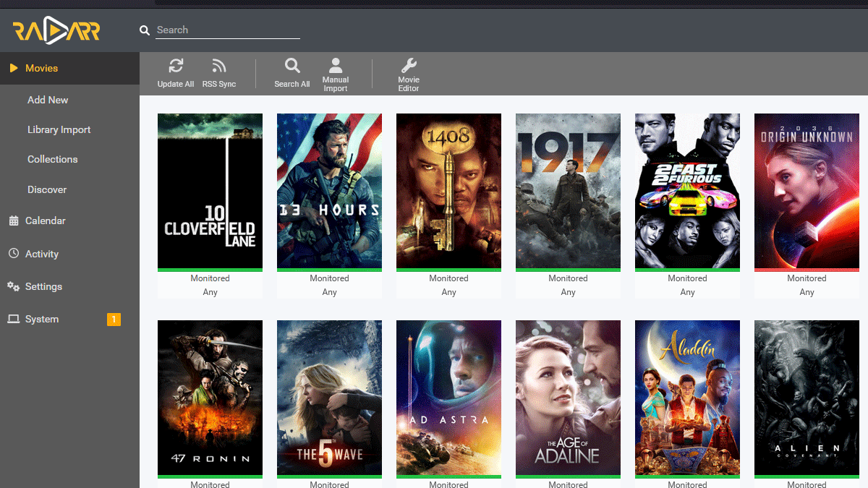Open 13 Hours movie poster

(329, 191)
